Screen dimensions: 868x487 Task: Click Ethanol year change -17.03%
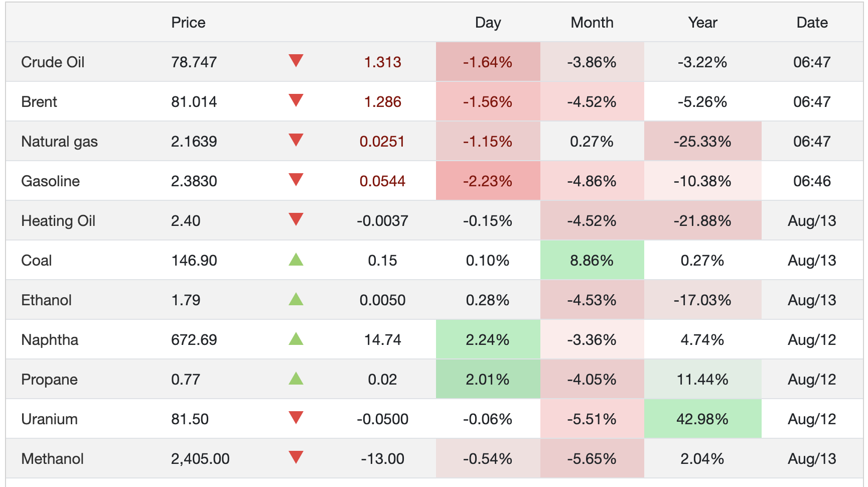coord(702,300)
